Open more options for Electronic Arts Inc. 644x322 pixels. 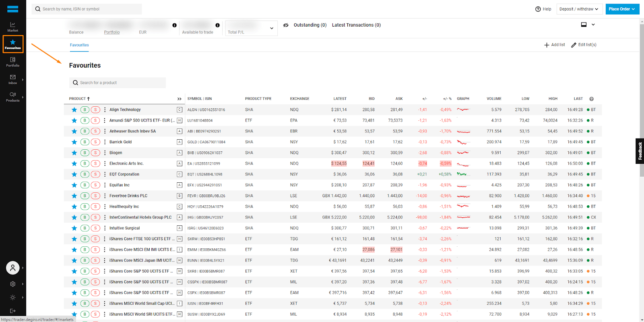click(105, 163)
